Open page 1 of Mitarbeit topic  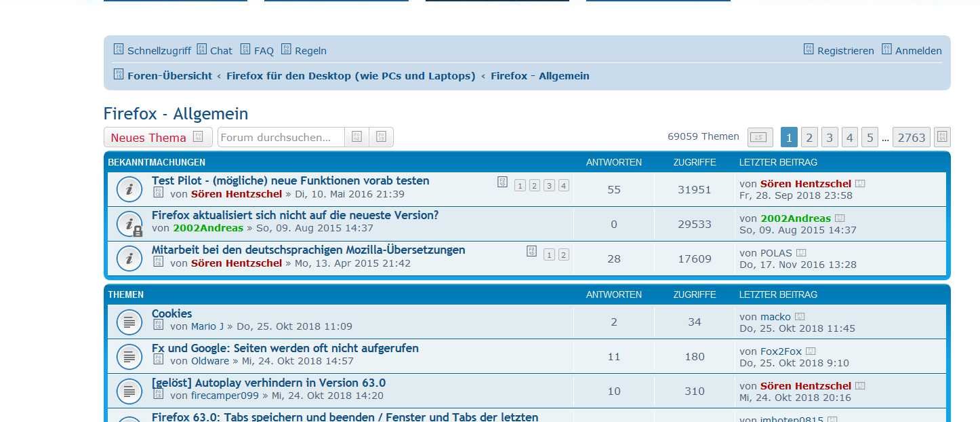(x=549, y=254)
